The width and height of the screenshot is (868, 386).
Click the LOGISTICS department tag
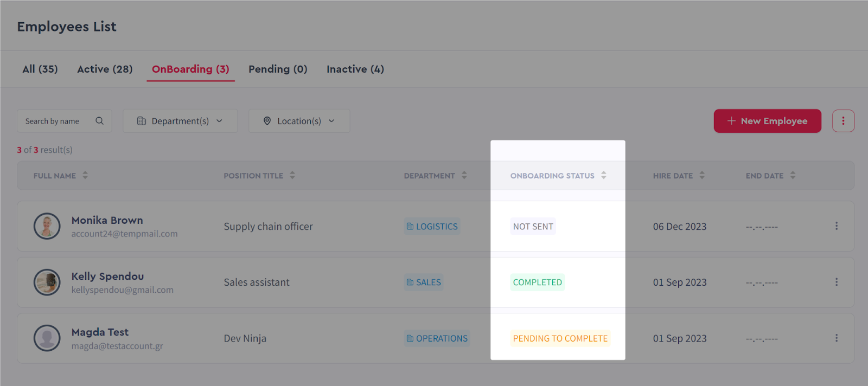432,227
